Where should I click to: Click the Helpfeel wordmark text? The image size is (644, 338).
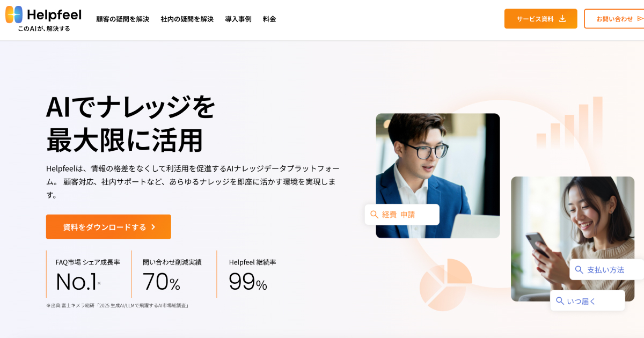click(x=54, y=14)
